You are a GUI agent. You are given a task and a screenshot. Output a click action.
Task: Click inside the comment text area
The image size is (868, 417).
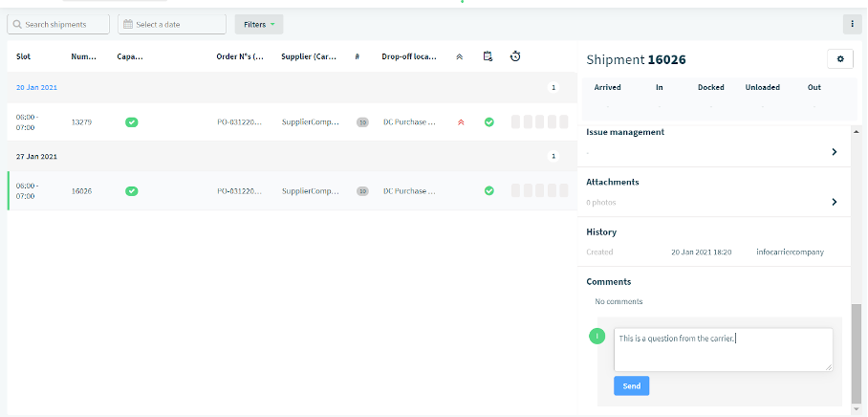pyautogui.click(x=723, y=349)
